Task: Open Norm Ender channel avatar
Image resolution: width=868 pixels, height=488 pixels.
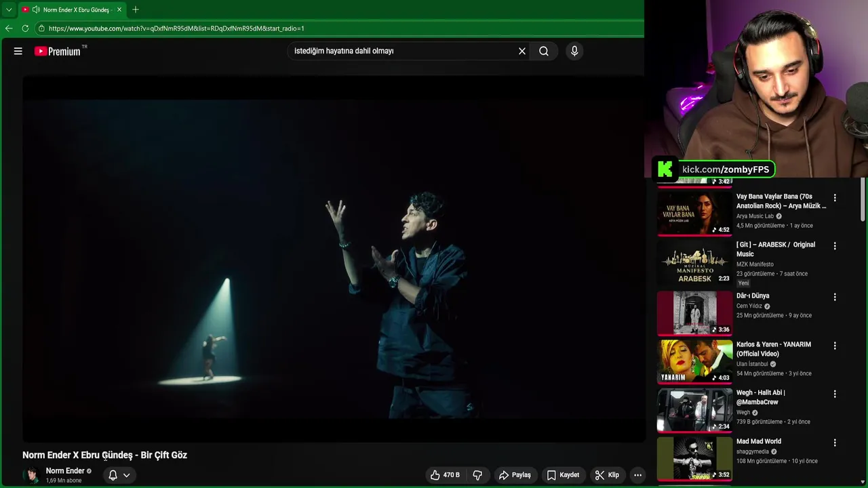Action: (32, 475)
